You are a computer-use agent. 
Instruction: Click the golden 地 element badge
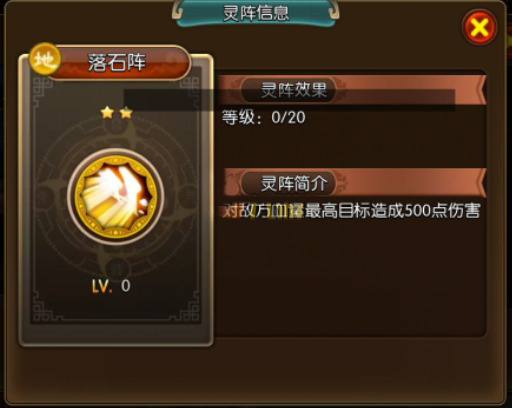click(45, 60)
